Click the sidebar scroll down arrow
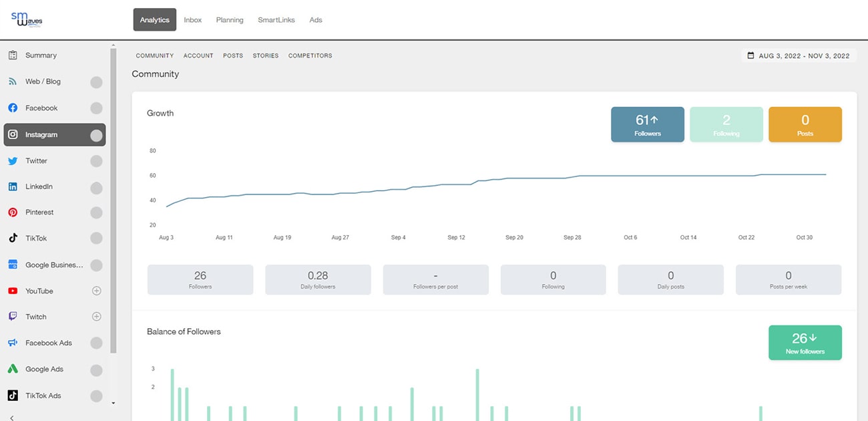The image size is (868, 421). coord(113,403)
